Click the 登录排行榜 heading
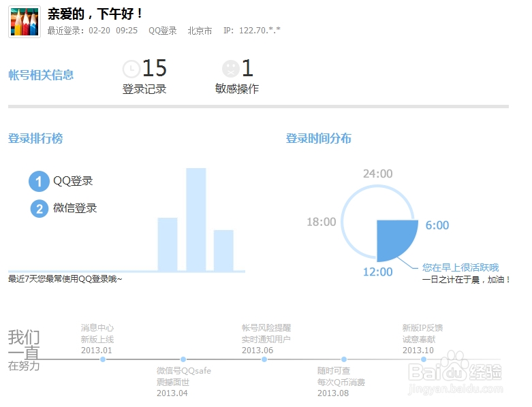The image size is (532, 407). [x=35, y=138]
